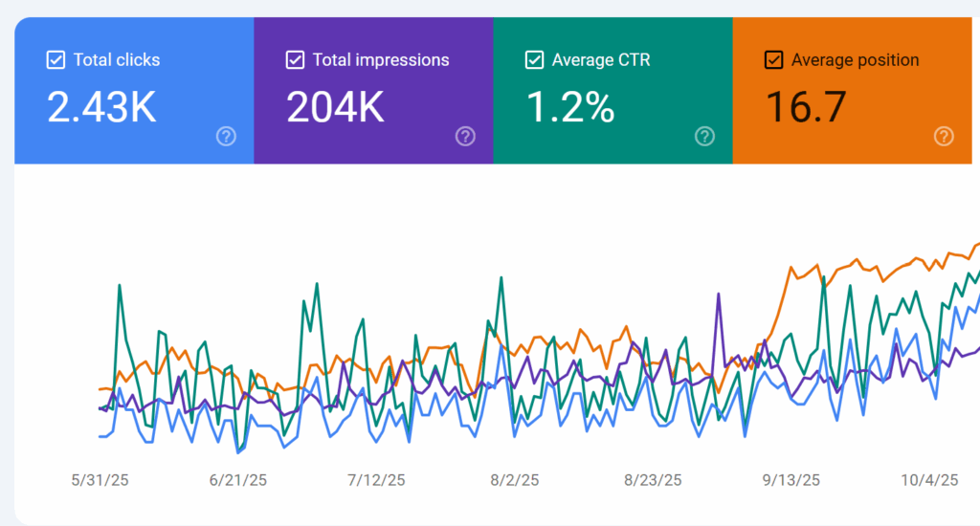
Task: Select the 16.7 average position figure
Action: 806,108
